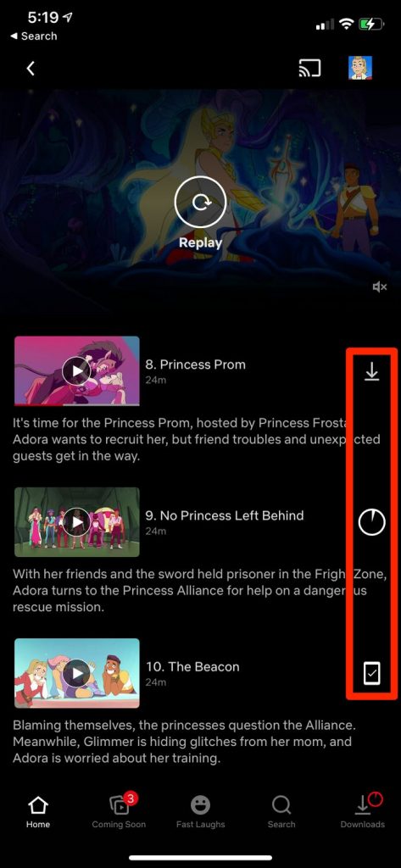
Task: Open the Coming Soon tab
Action: tap(119, 812)
